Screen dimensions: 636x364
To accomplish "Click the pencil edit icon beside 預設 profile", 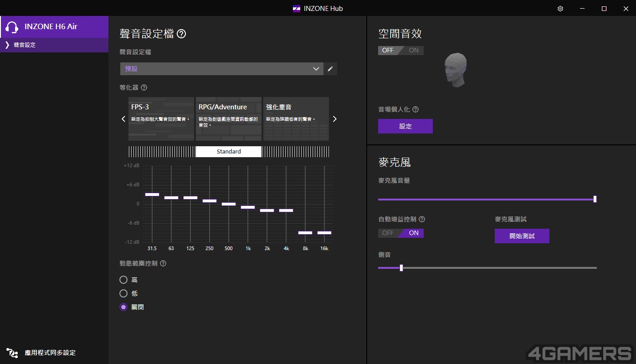I will click(x=330, y=69).
